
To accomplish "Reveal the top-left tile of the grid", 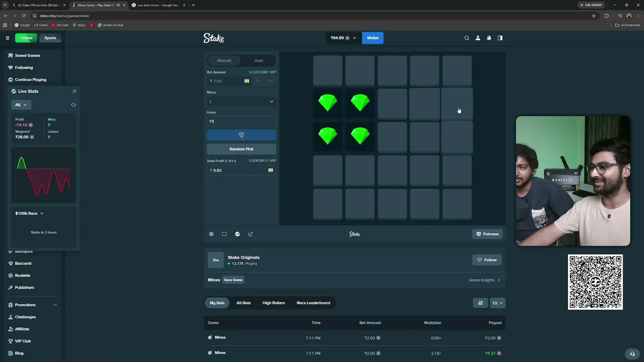I will tap(328, 70).
